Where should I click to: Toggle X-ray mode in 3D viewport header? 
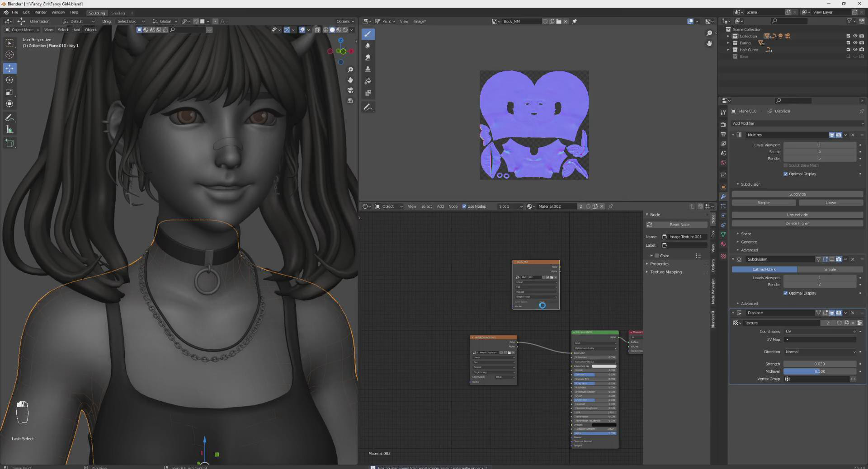[317, 30]
